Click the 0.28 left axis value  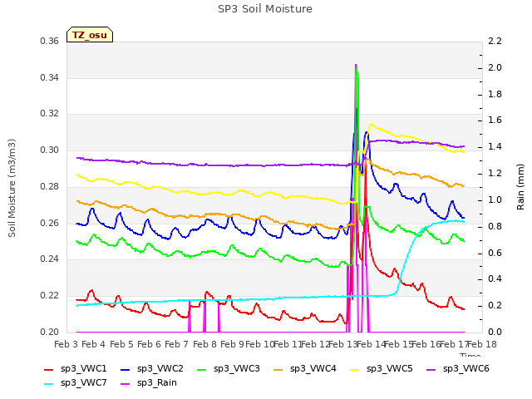click(50, 186)
